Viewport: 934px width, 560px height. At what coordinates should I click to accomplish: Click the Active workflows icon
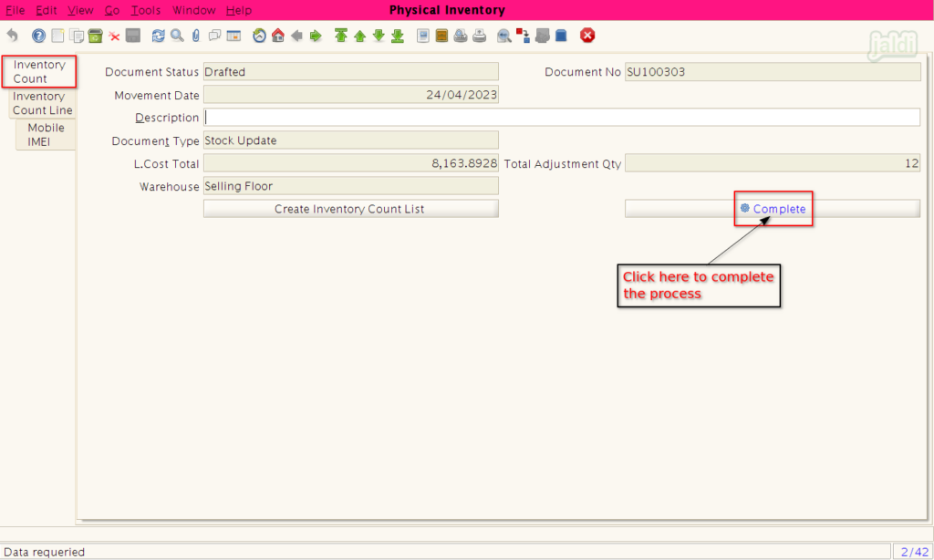[523, 36]
